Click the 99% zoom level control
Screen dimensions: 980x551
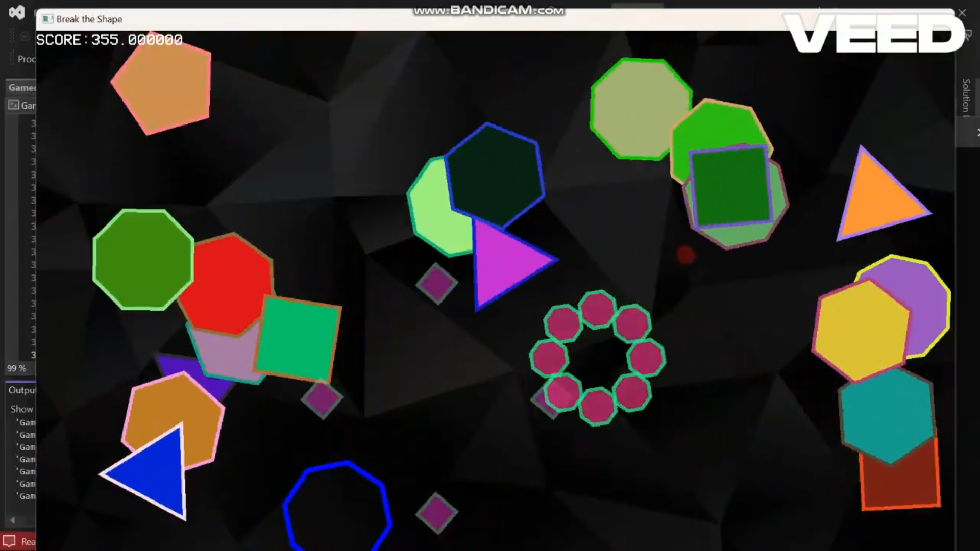(x=15, y=368)
